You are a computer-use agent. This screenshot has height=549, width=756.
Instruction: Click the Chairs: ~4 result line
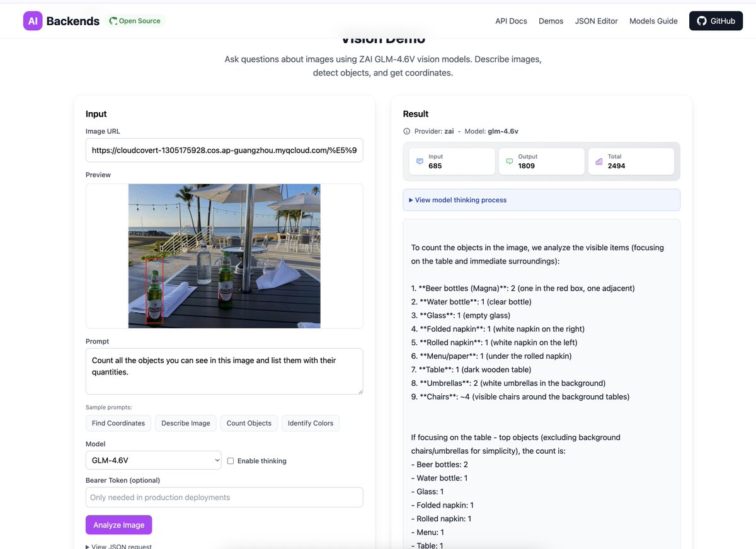coord(520,396)
